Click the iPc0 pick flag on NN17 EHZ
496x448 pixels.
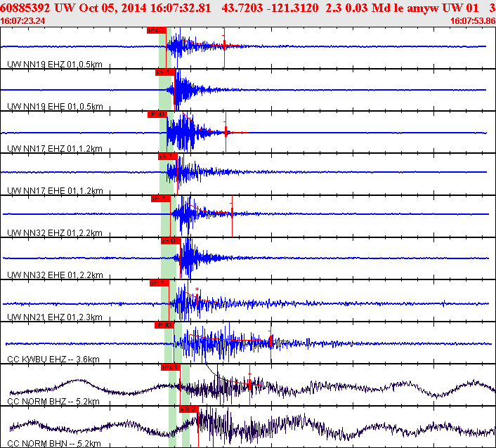[x=157, y=114]
